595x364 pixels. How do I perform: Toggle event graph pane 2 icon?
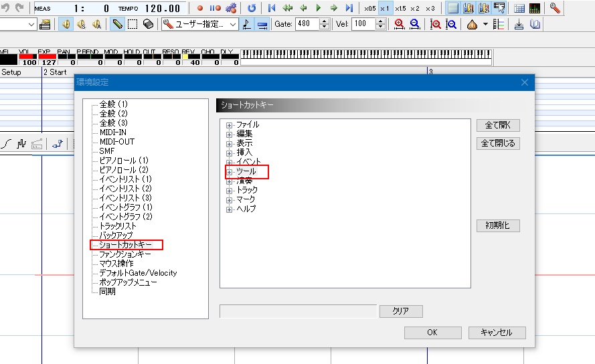pos(484,8)
